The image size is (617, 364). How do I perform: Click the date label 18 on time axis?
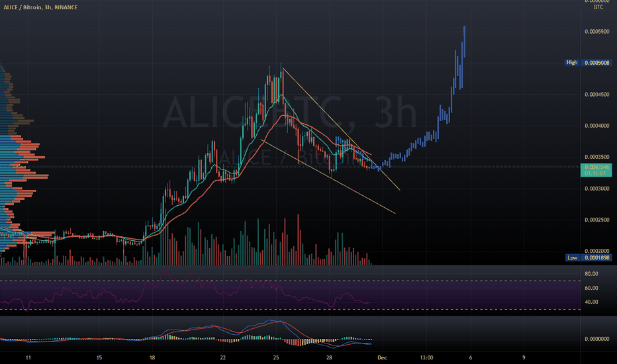point(152,357)
